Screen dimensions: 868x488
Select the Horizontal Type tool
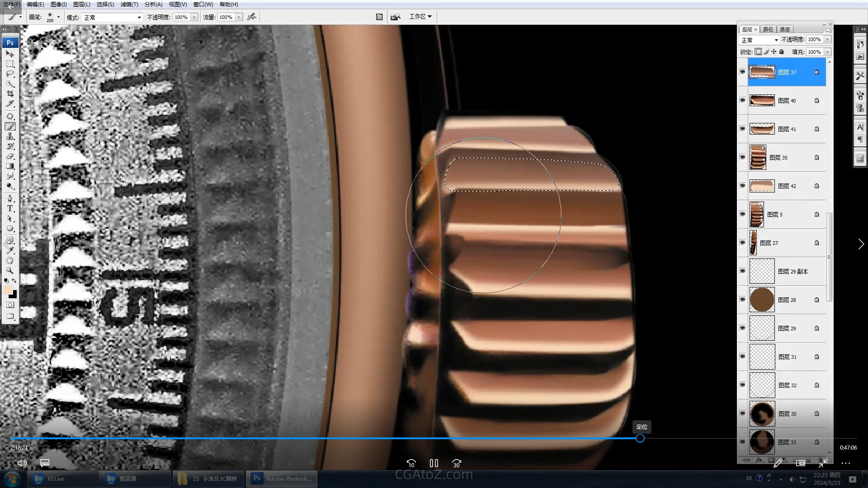pyautogui.click(x=10, y=208)
